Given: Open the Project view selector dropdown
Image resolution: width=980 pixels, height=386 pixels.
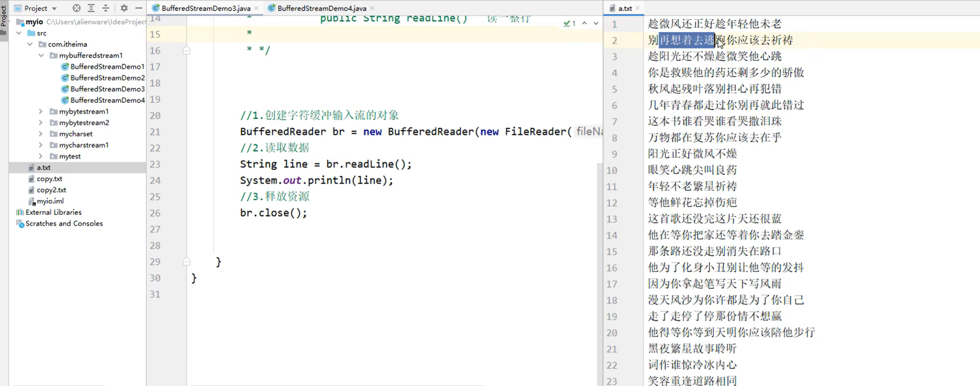Looking at the screenshot, I should [54, 8].
